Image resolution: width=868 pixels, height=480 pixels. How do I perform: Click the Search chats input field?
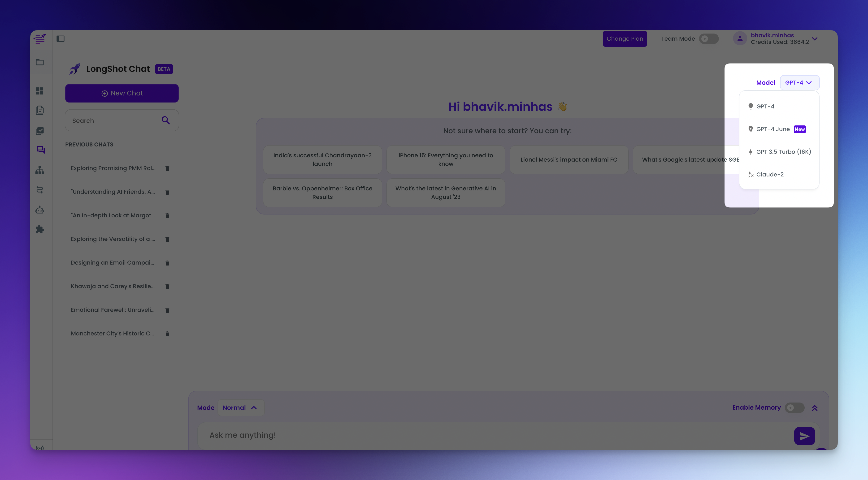(x=122, y=120)
